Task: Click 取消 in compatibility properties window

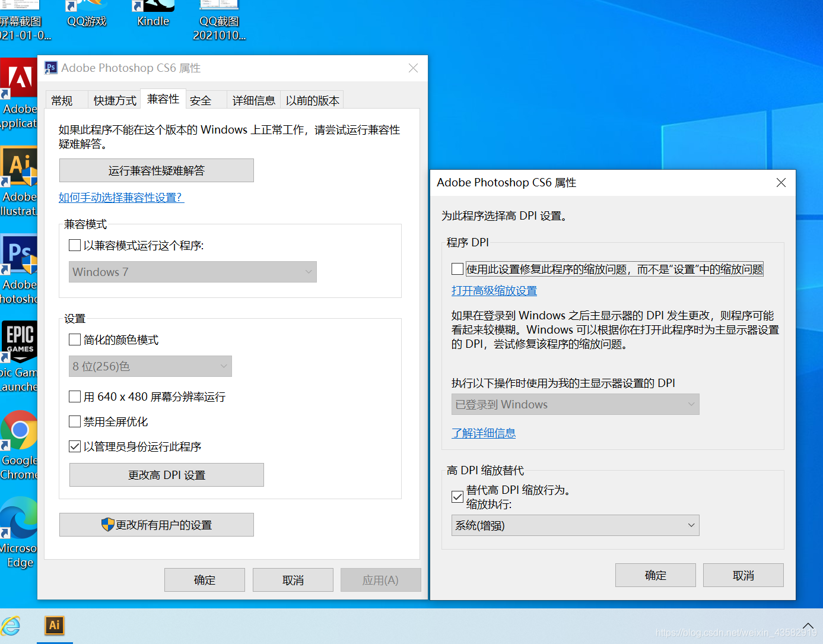Action: (x=293, y=580)
